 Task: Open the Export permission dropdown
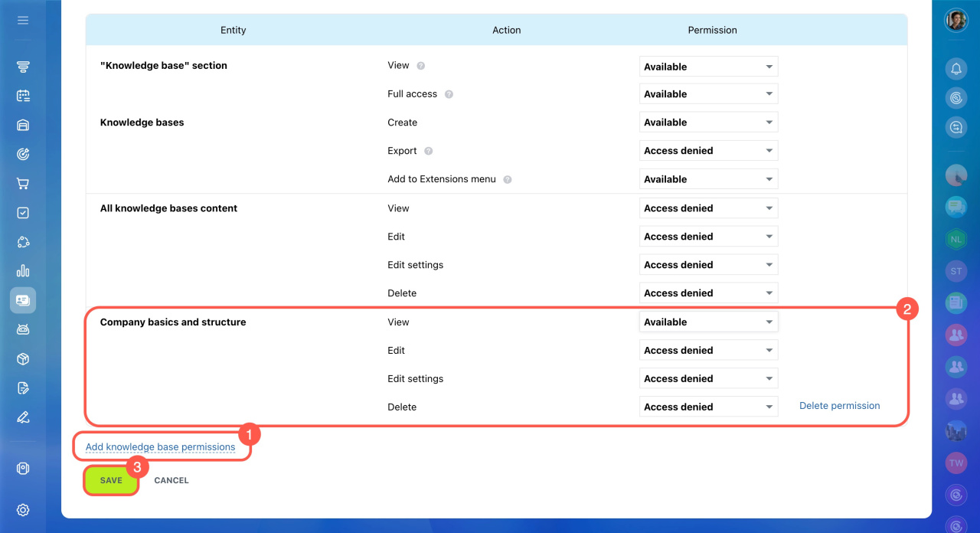point(708,151)
